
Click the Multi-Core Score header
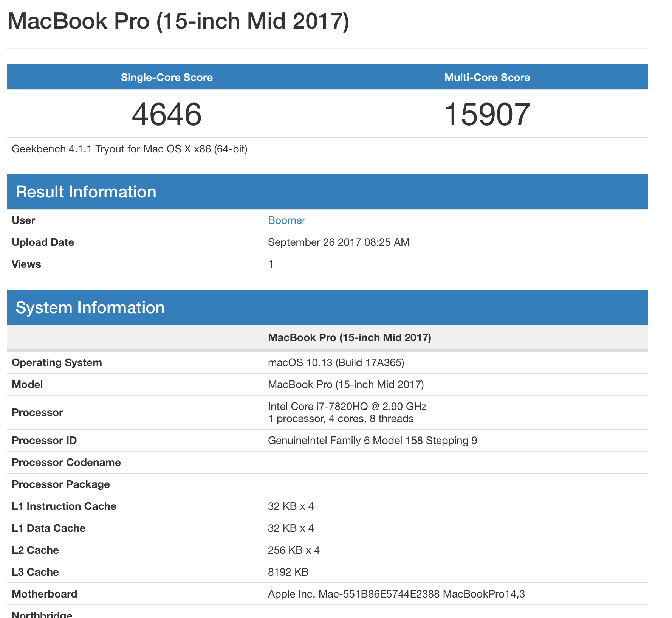[487, 77]
